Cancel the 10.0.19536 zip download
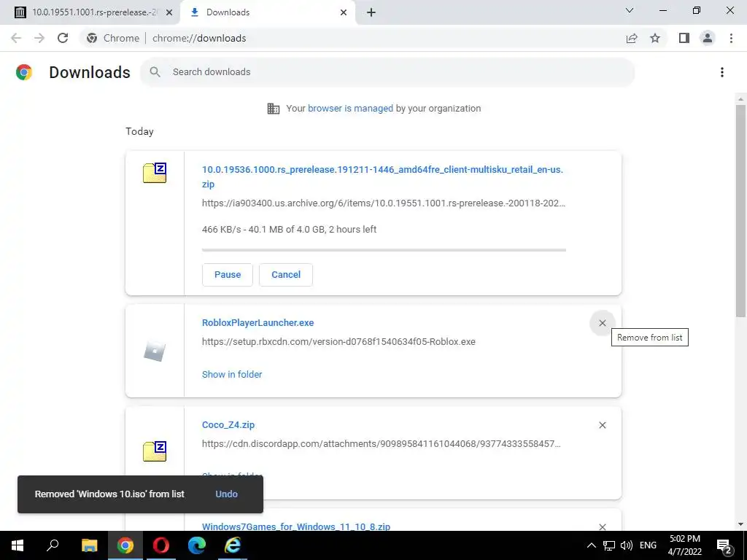Image resolution: width=747 pixels, height=560 pixels. (286, 275)
